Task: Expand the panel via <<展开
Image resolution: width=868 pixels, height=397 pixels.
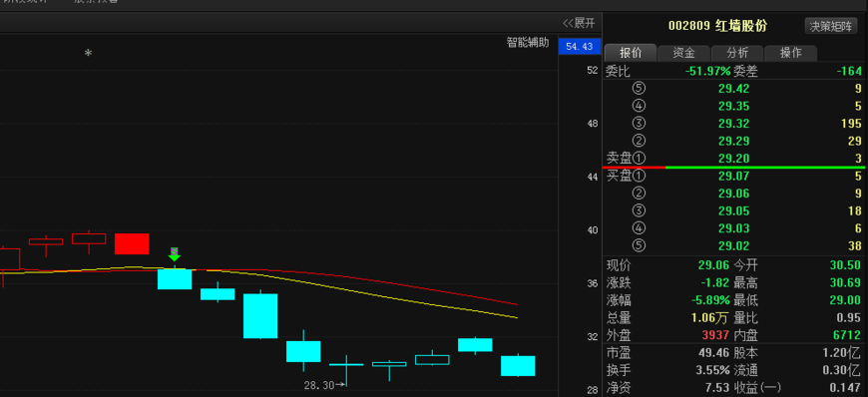Action: pos(579,23)
